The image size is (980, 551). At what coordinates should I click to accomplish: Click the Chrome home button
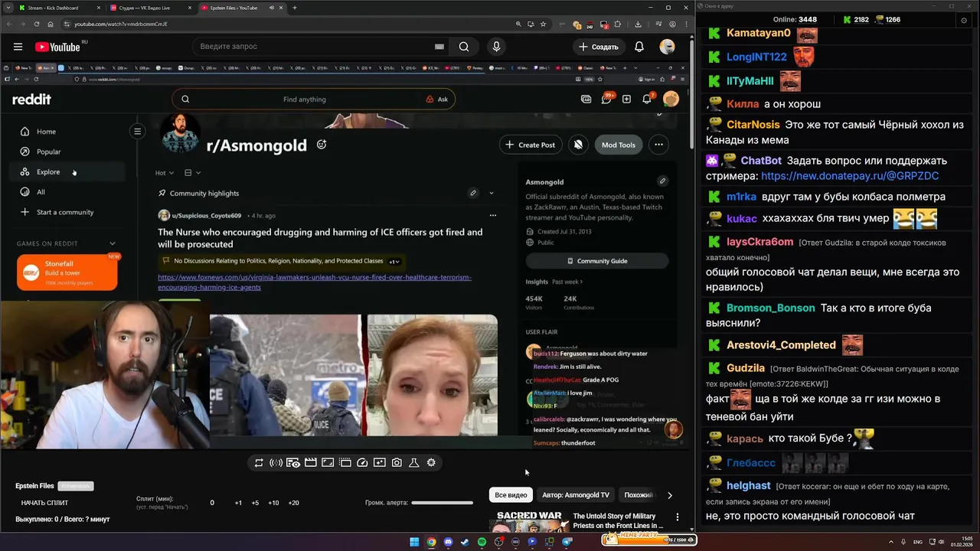pyautogui.click(x=51, y=24)
